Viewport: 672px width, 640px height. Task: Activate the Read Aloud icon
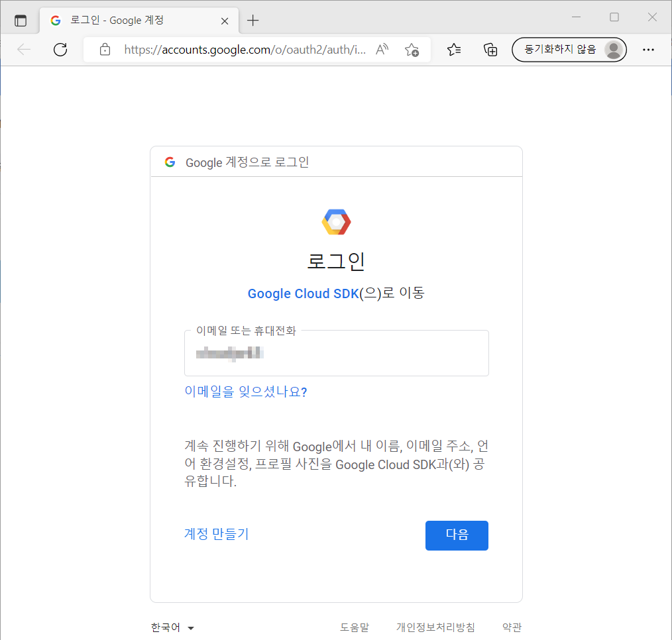click(x=382, y=50)
